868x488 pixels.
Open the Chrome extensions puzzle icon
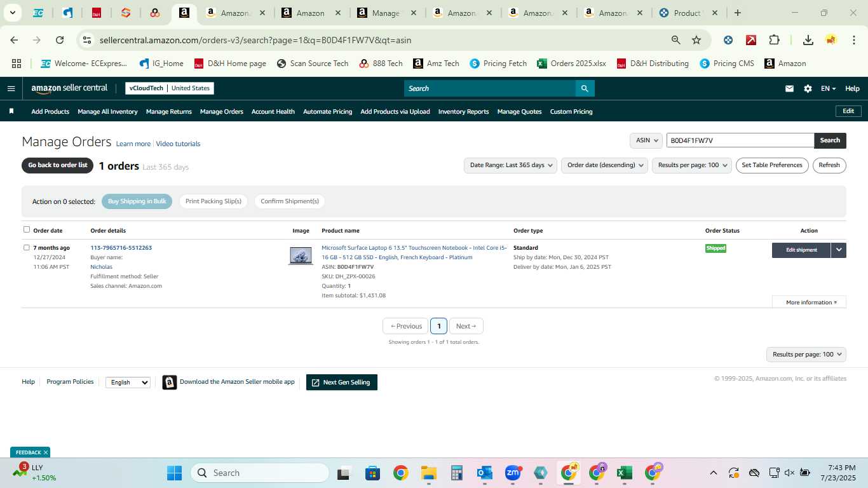(774, 40)
